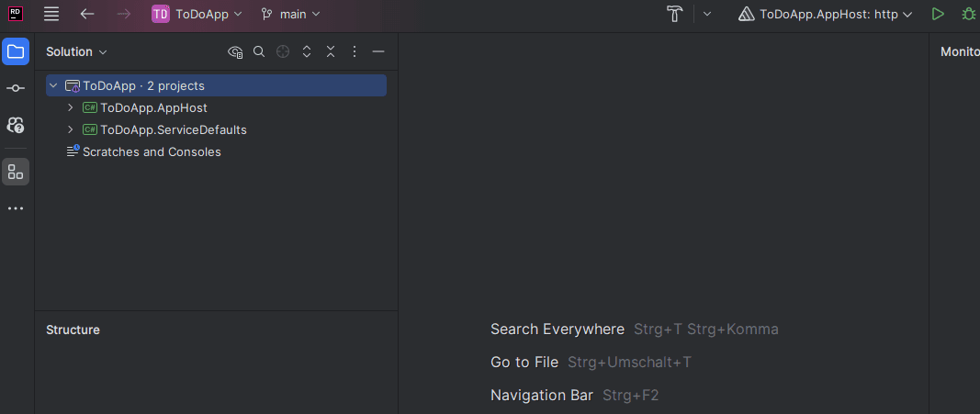Image resolution: width=980 pixels, height=414 pixels.
Task: Click the C# icon beside ToDoApp.AppHost
Action: (x=90, y=108)
